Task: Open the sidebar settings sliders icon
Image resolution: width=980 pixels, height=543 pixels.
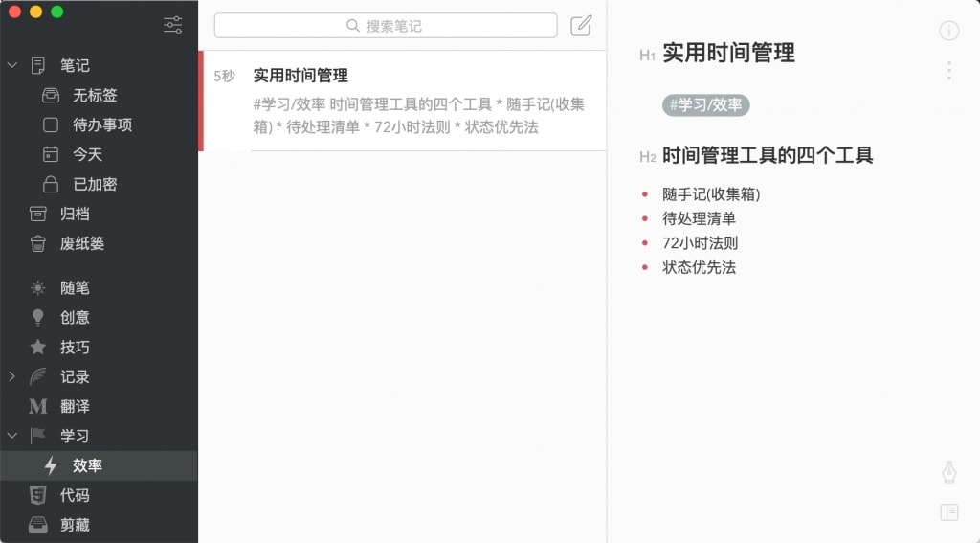Action: [173, 26]
